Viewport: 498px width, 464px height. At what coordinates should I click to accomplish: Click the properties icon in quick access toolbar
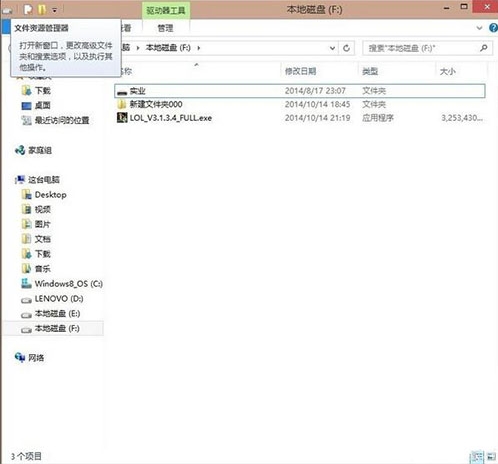click(x=28, y=10)
